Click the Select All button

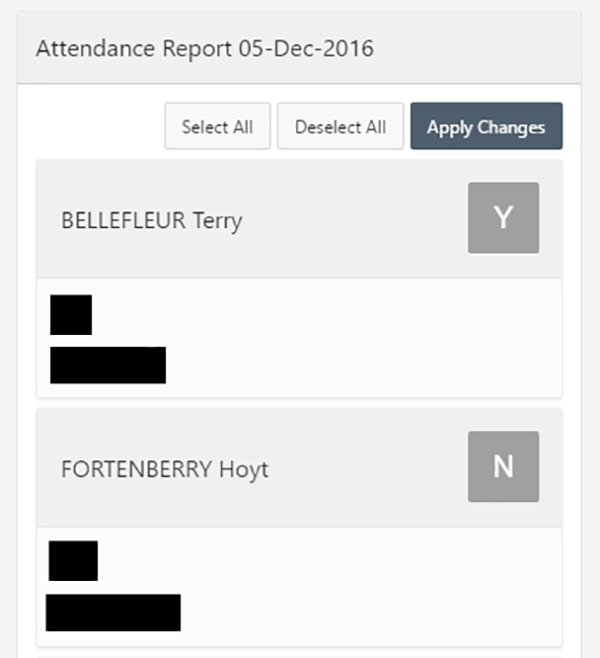[x=217, y=126]
